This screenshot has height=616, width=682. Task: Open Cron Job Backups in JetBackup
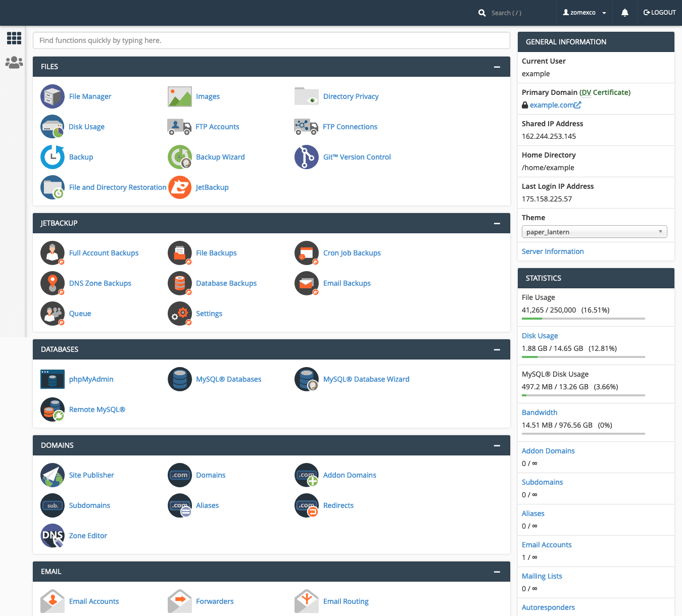pos(352,253)
